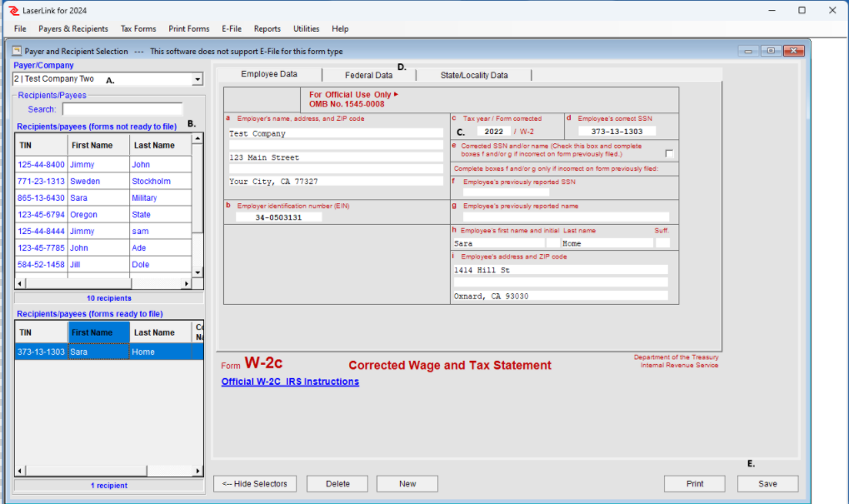
Task: Switch to the Federal Data tab
Action: 368,75
